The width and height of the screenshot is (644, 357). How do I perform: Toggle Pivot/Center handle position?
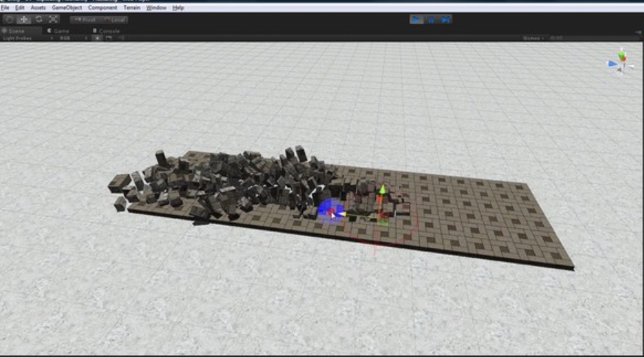point(85,20)
